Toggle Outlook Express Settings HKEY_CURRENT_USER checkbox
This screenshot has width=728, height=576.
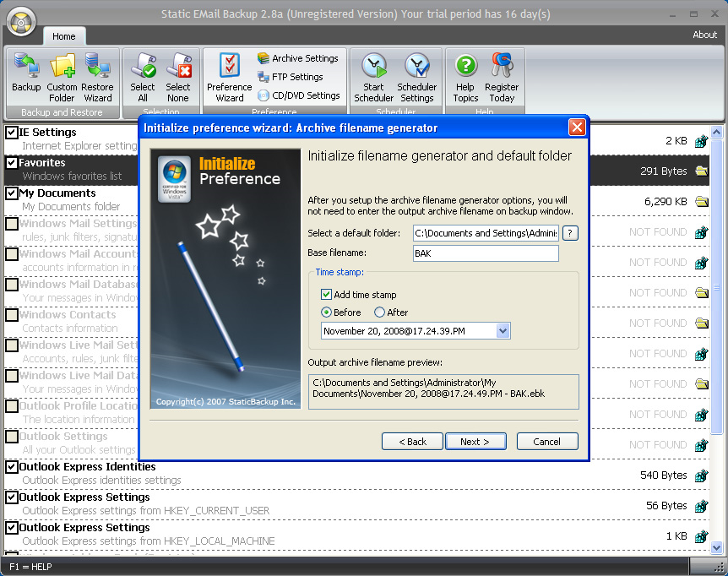pyautogui.click(x=12, y=497)
